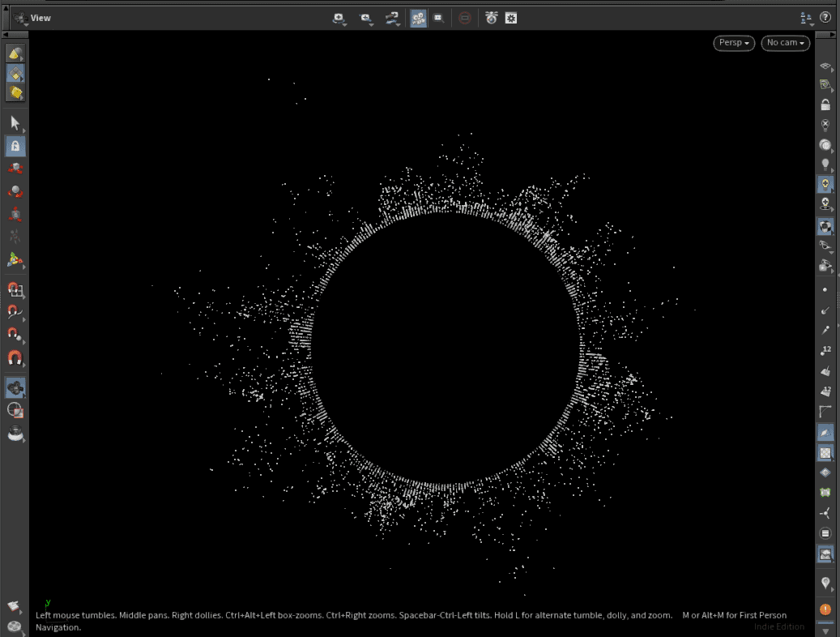Toggle the reference grid display

(825, 412)
